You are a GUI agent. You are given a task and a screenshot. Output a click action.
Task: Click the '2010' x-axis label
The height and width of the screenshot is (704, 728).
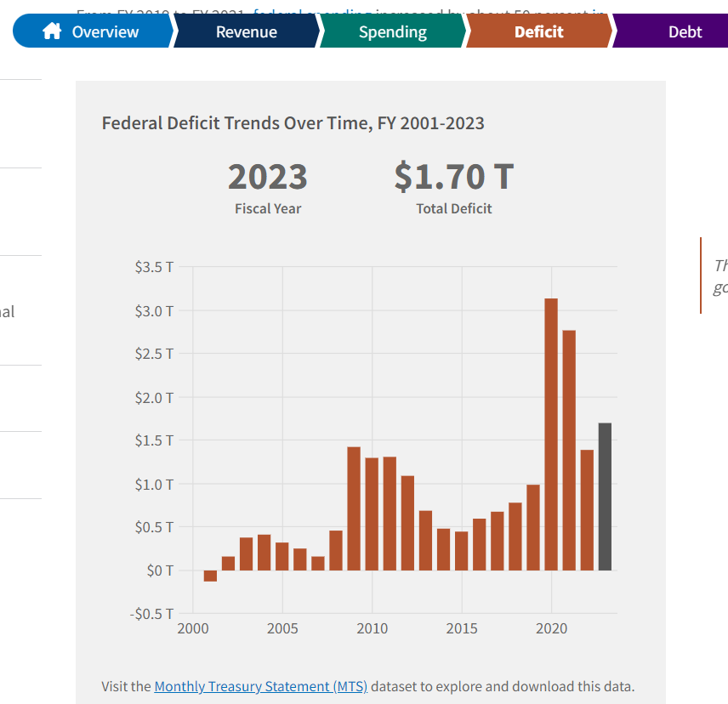pos(372,628)
